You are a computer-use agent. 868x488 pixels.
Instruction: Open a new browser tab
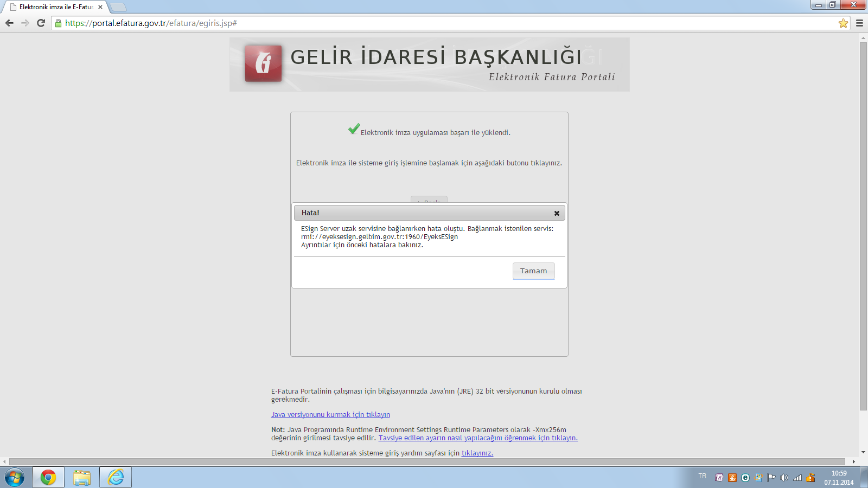[x=118, y=7]
